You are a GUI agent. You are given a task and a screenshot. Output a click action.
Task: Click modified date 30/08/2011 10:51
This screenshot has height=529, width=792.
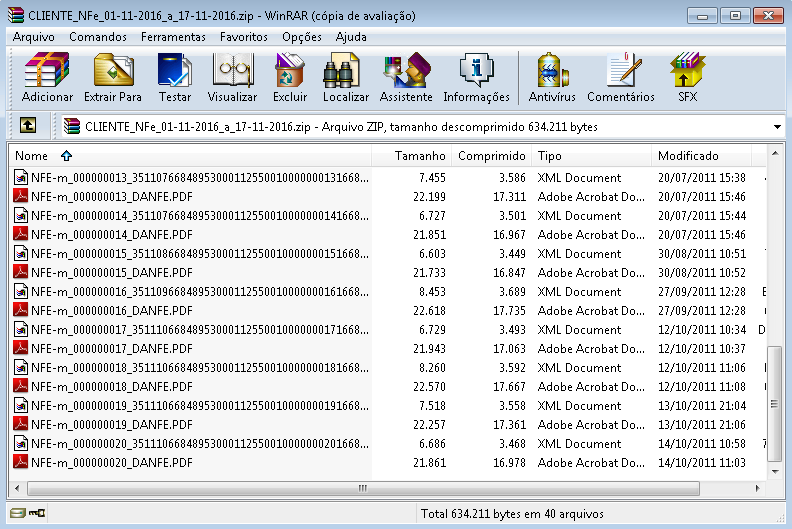pos(702,253)
